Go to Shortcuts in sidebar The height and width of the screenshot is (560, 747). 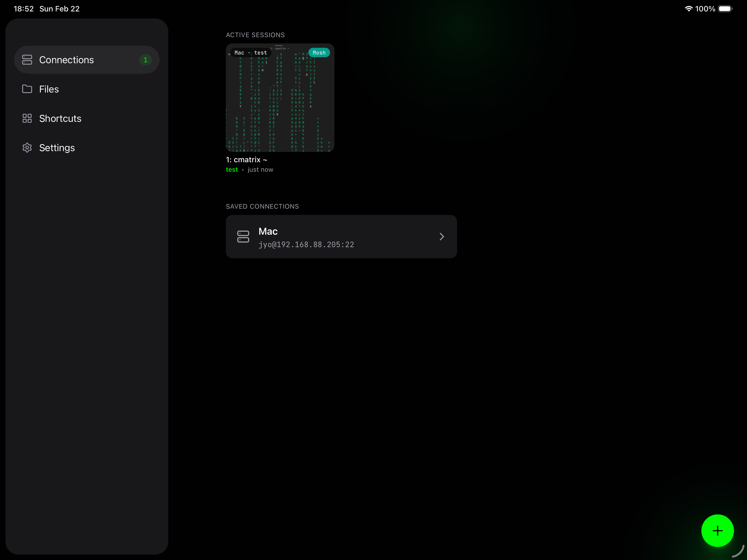[x=87, y=119]
